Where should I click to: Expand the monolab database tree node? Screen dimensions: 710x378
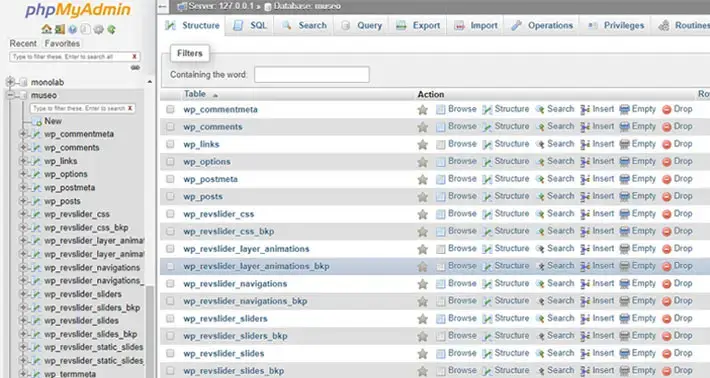[x=10, y=82]
